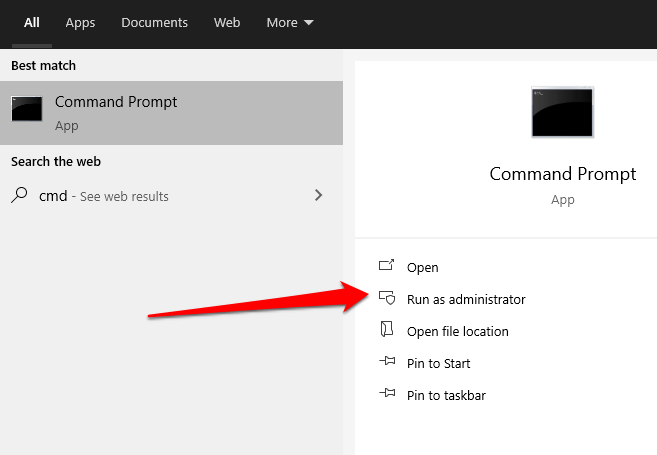Select Pin to Start option text

point(439,363)
